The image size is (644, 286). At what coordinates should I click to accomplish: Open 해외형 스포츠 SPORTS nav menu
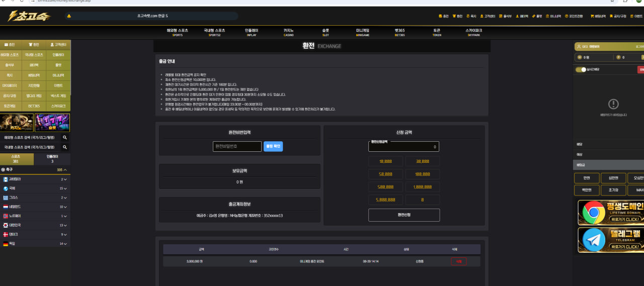click(x=178, y=32)
